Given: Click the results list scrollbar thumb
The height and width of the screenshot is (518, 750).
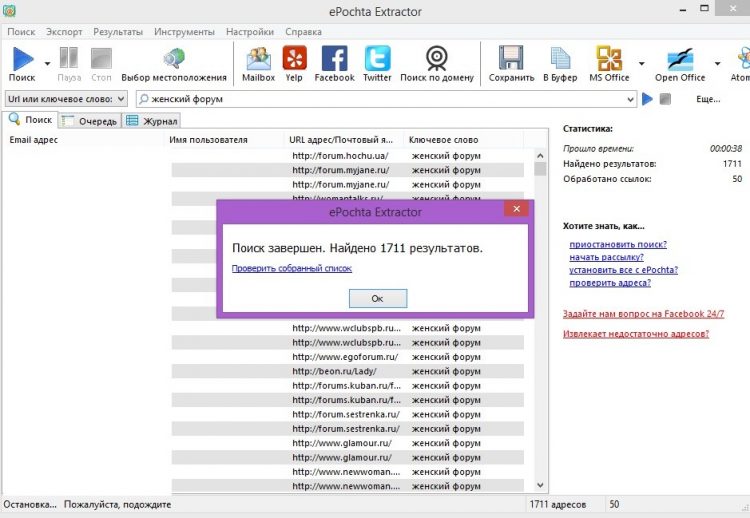Looking at the screenshot, I should [x=540, y=168].
